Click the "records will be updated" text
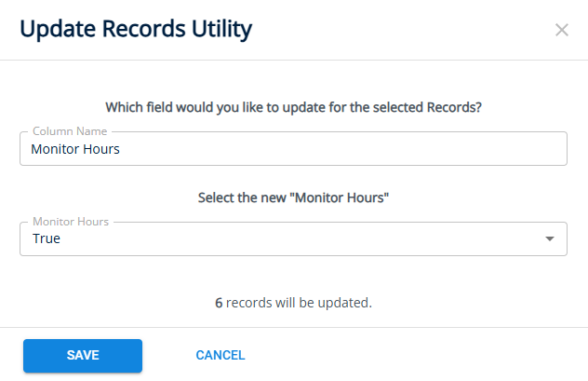588x381 pixels. pyautogui.click(x=299, y=303)
